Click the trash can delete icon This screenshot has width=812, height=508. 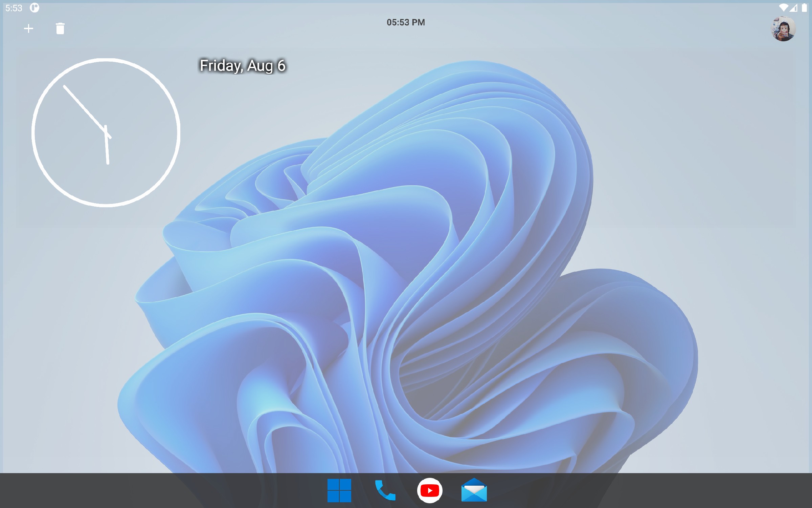click(x=60, y=28)
